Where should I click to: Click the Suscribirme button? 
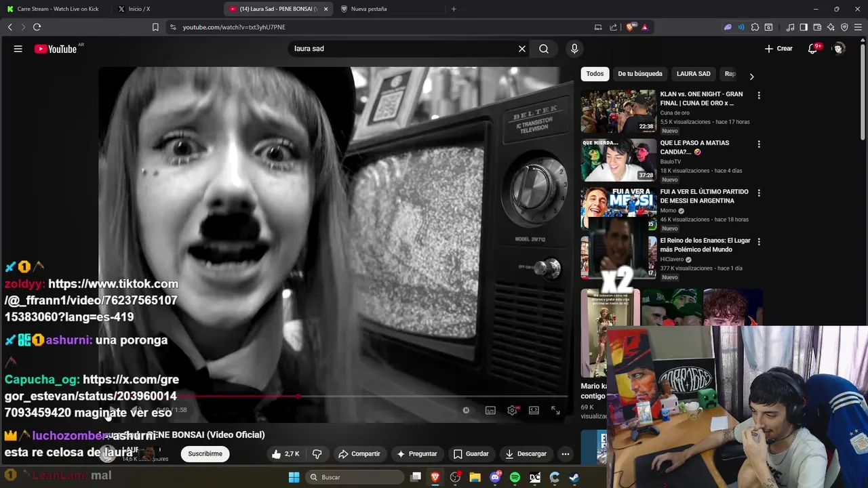point(205,453)
